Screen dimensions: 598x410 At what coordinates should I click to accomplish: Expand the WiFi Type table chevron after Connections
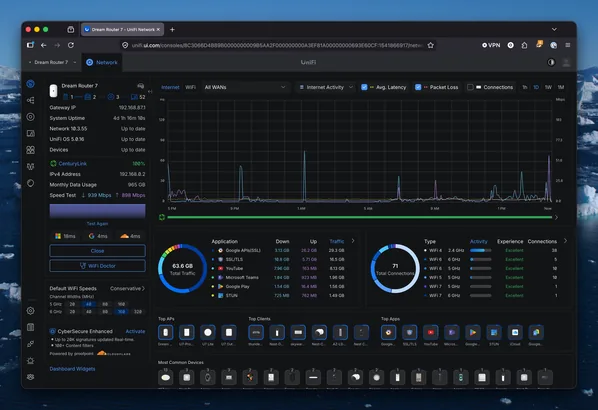click(565, 241)
